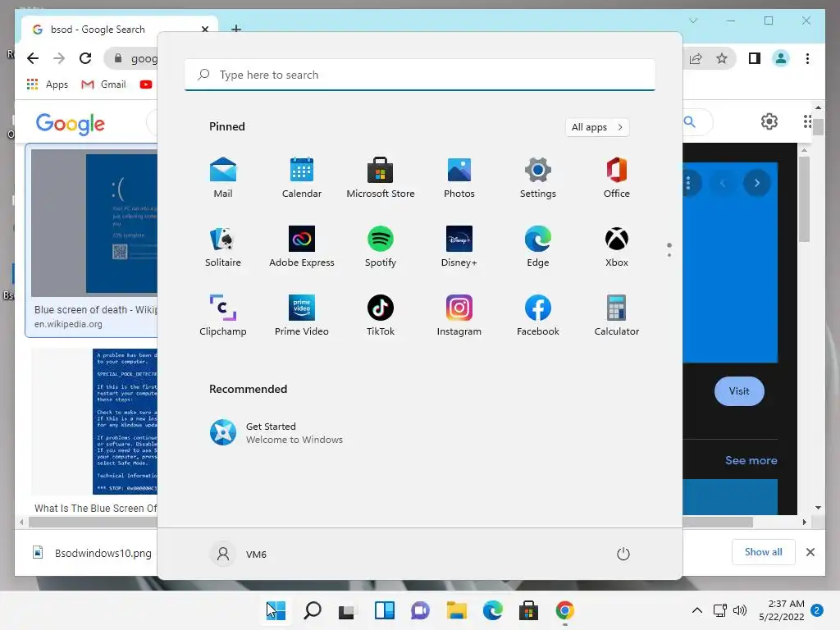This screenshot has width=840, height=630.
Task: Open Microsoft Store in the pinned section
Action: [x=381, y=178]
